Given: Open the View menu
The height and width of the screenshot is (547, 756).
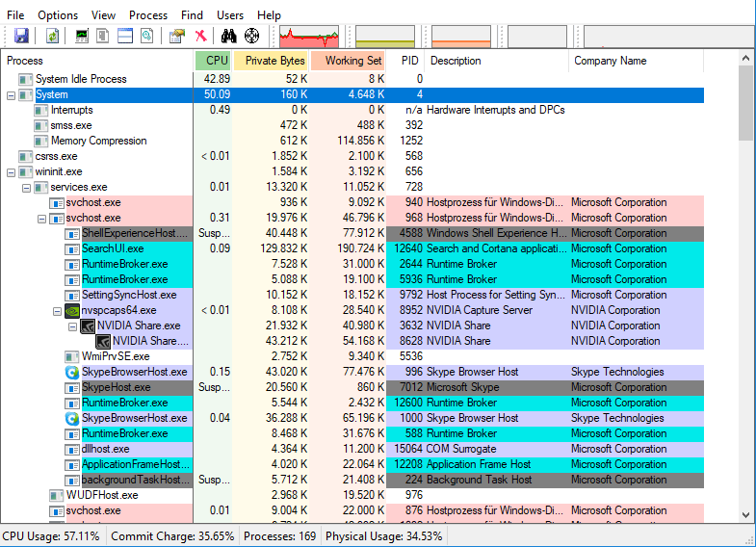Looking at the screenshot, I should point(103,15).
